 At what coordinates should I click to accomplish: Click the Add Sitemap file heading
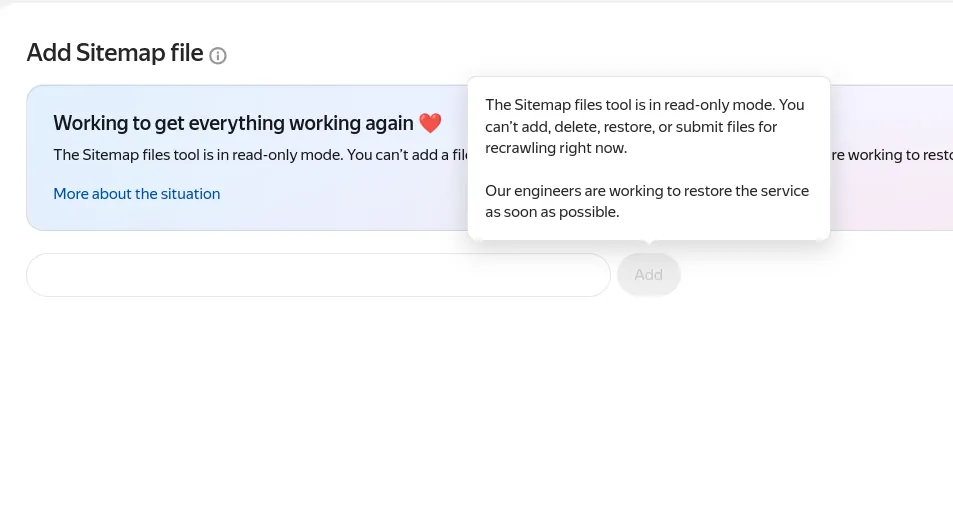point(115,53)
